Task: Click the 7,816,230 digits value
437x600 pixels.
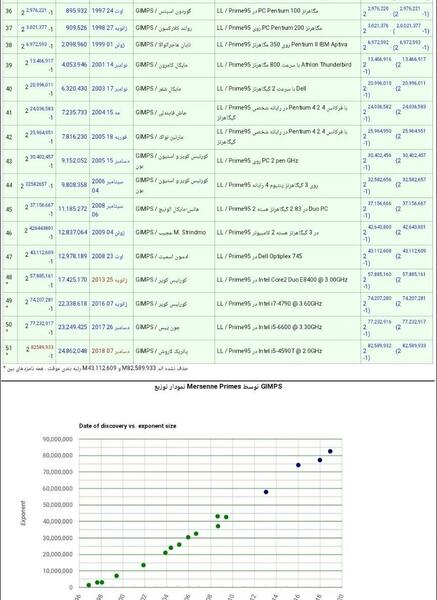Action: tap(74, 137)
